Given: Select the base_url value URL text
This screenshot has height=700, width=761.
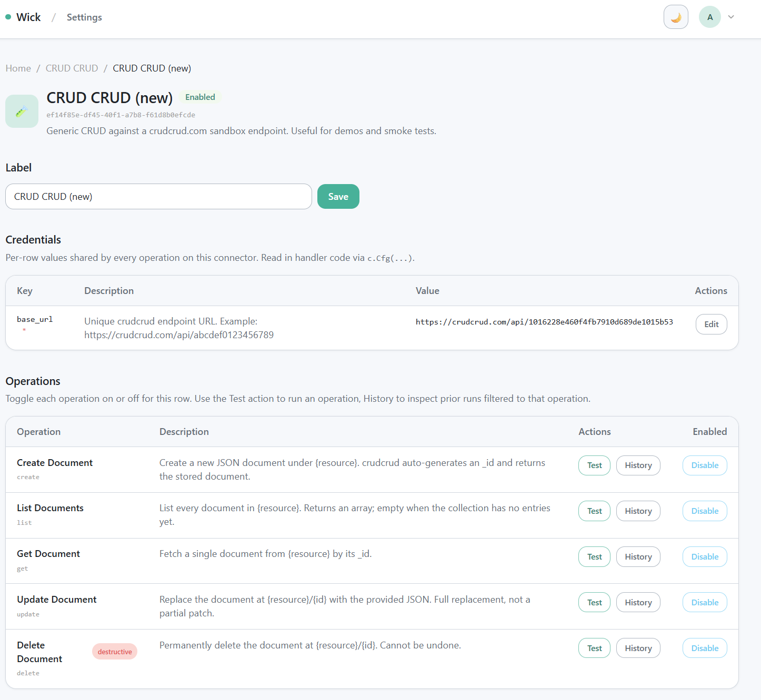Looking at the screenshot, I should tap(544, 322).
